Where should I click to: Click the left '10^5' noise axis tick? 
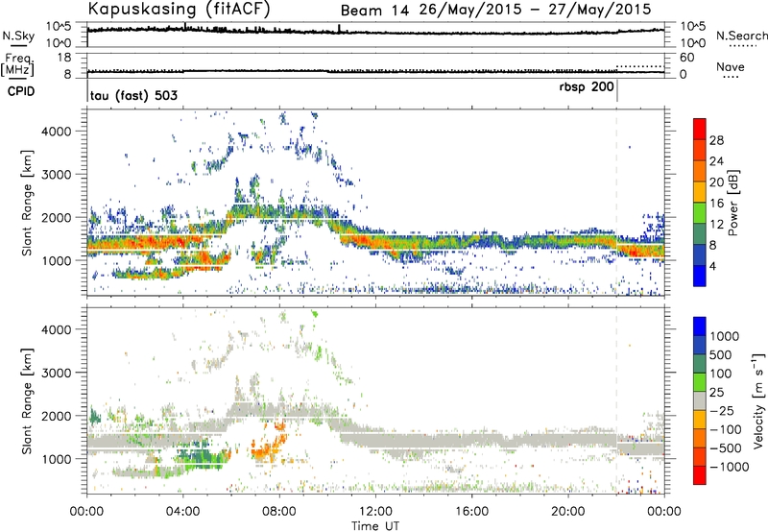(x=59, y=27)
